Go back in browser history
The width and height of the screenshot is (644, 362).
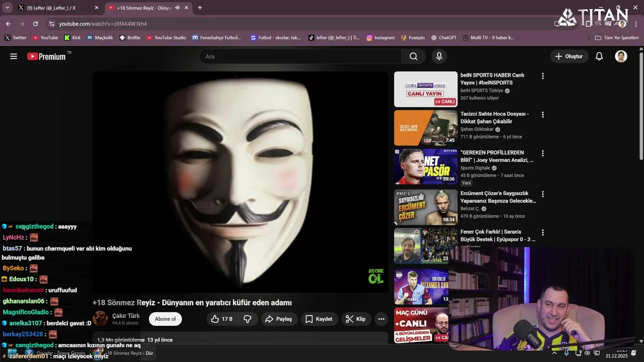pyautogui.click(x=8, y=24)
